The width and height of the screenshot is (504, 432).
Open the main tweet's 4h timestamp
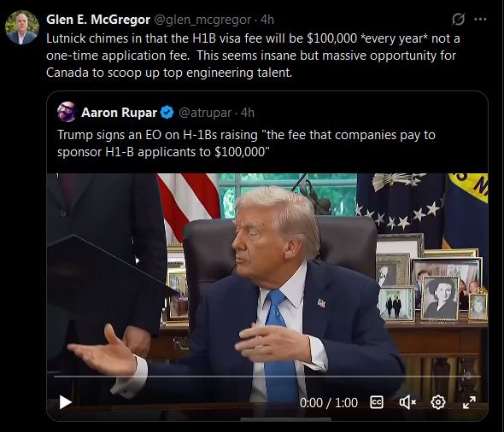(x=267, y=20)
